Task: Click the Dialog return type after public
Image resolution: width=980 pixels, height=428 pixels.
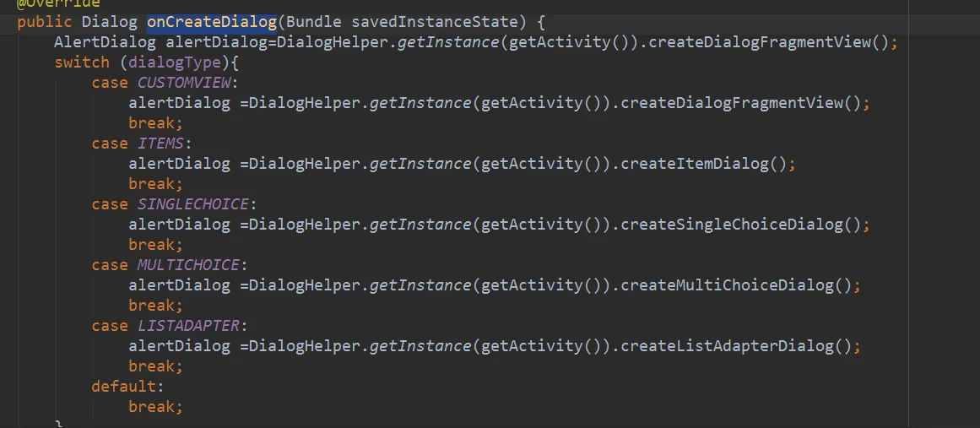Action: tap(109, 22)
